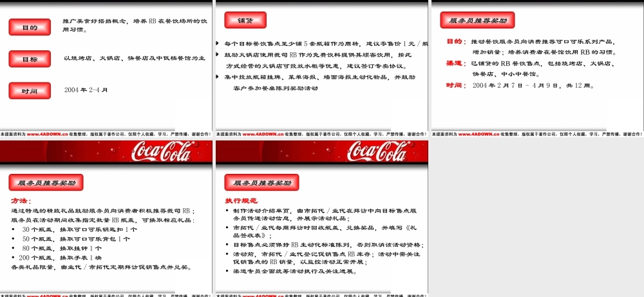This screenshot has width=644, height=297.
Task: Click Coca-Cola logo on the 方法 slide
Action: [x=163, y=151]
